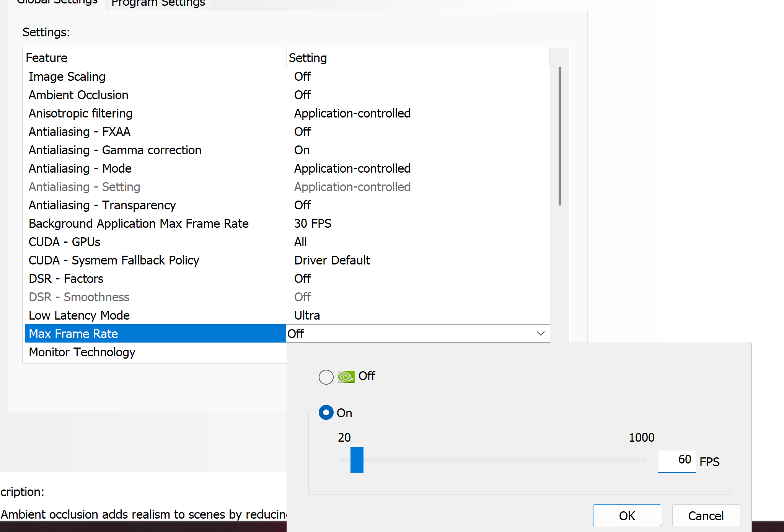The image size is (784, 532).
Task: Click the NVIDIA logo icon beside Off
Action: coord(346,377)
